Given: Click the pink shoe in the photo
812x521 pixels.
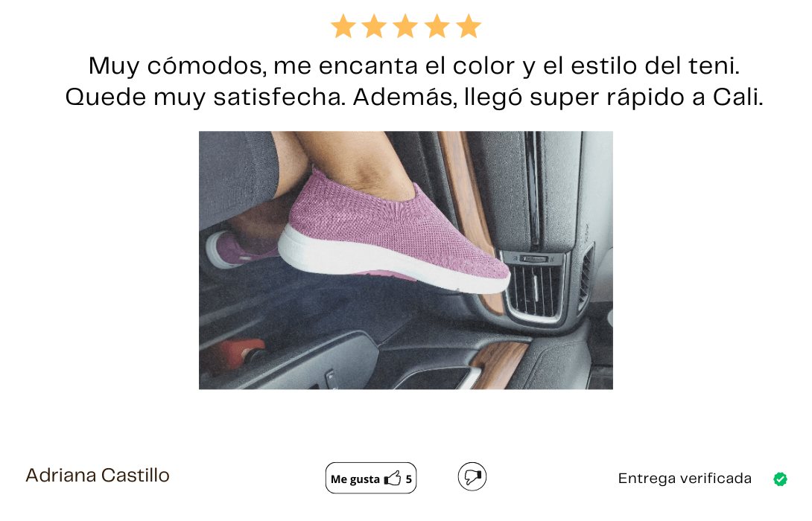Looking at the screenshot, I should (x=393, y=233).
